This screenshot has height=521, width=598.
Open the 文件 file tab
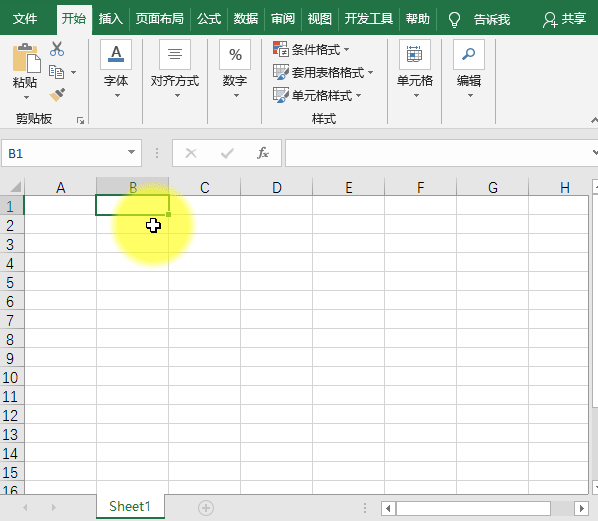25,19
